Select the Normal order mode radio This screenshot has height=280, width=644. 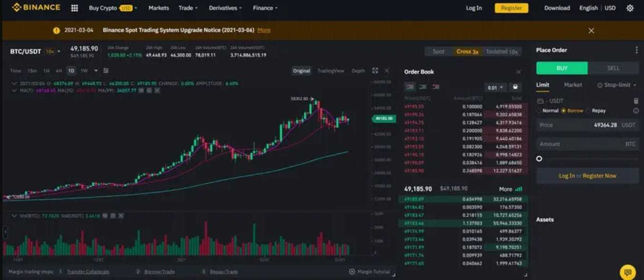539,111
